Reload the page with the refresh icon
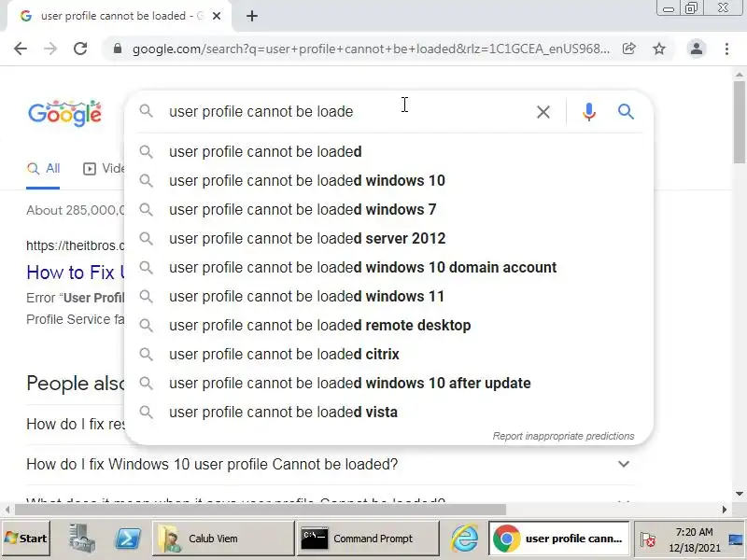 coord(80,49)
